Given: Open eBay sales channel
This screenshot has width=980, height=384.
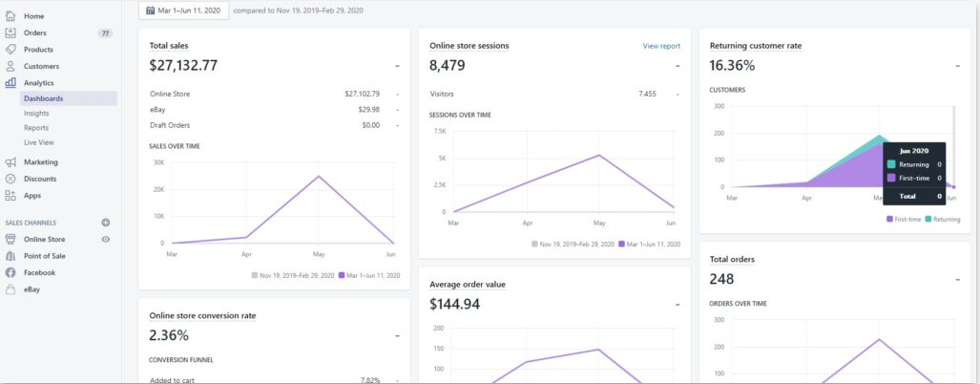Looking at the screenshot, I should (x=31, y=289).
